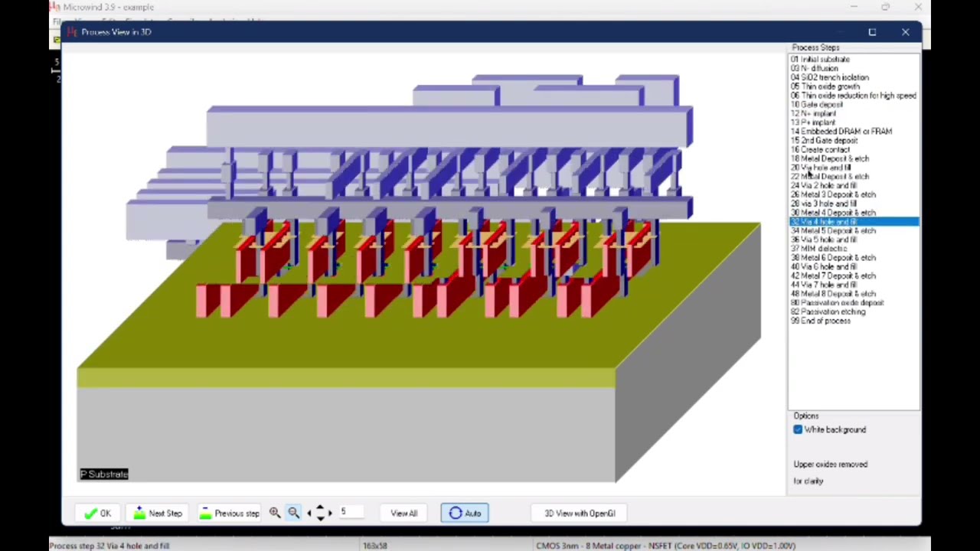Select step 24 Via 2 hole and fill
The image size is (980, 551).
pyautogui.click(x=854, y=186)
